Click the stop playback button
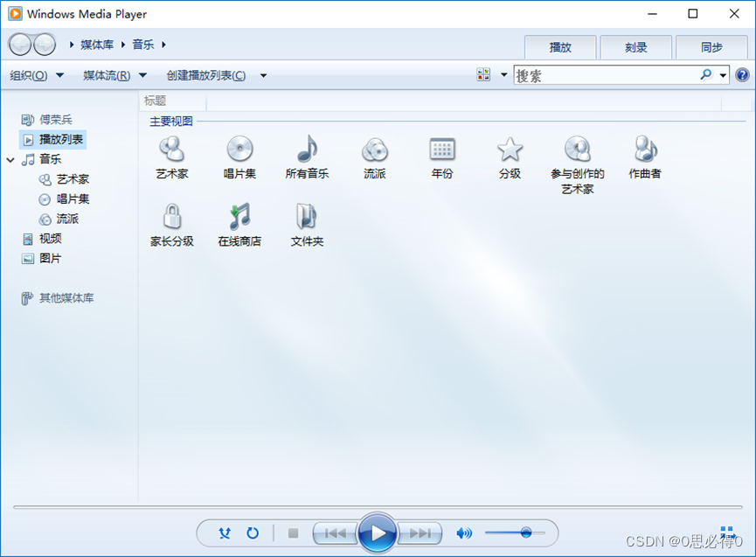 tap(293, 533)
